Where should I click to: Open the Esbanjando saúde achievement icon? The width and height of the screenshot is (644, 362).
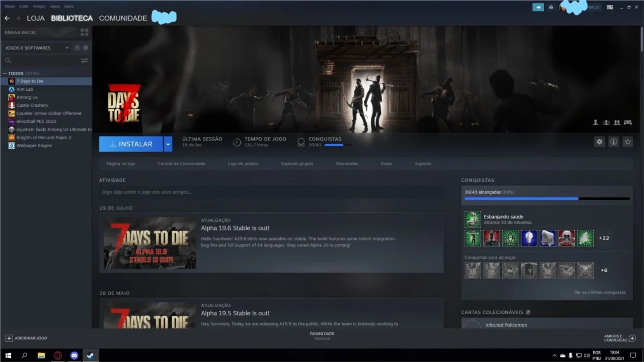click(473, 219)
